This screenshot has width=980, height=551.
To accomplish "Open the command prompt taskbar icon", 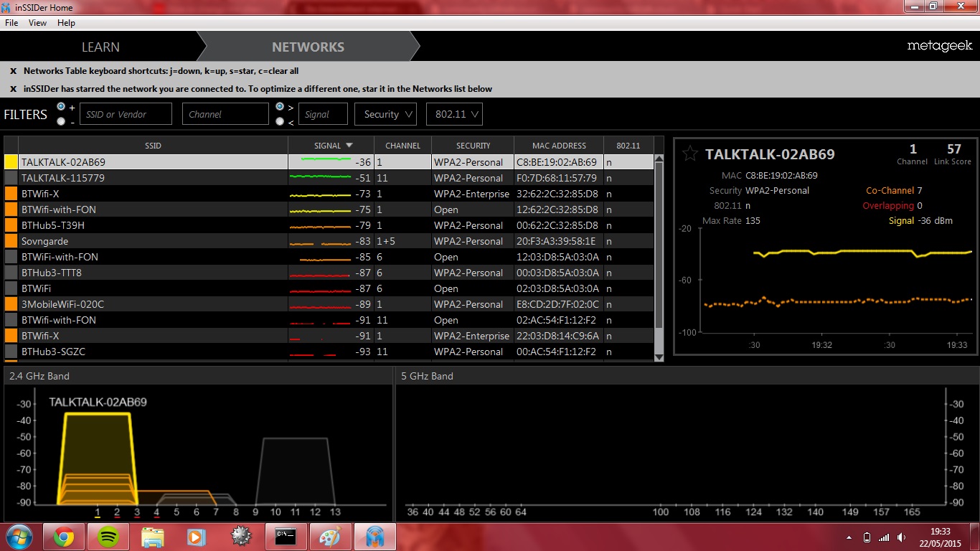I will click(286, 537).
